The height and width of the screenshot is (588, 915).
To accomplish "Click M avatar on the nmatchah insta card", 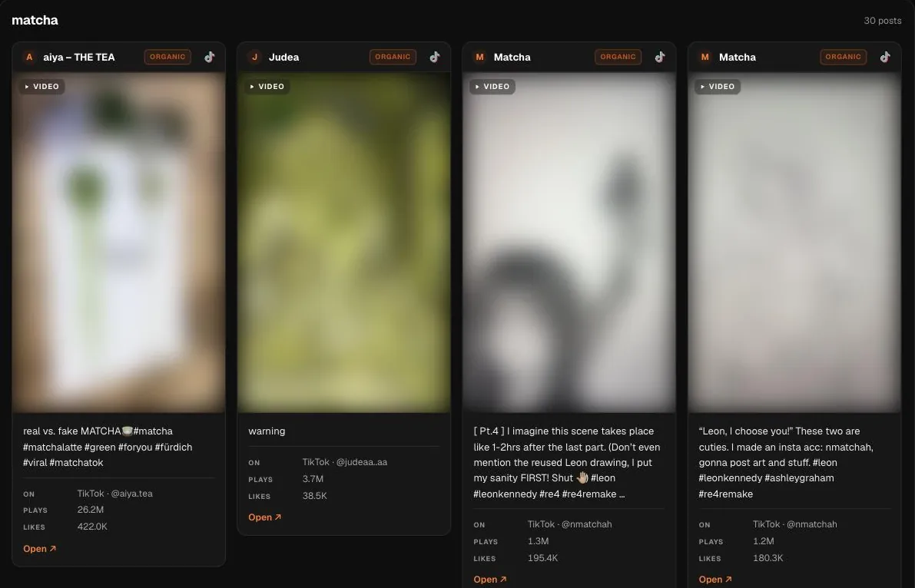I will 705,57.
